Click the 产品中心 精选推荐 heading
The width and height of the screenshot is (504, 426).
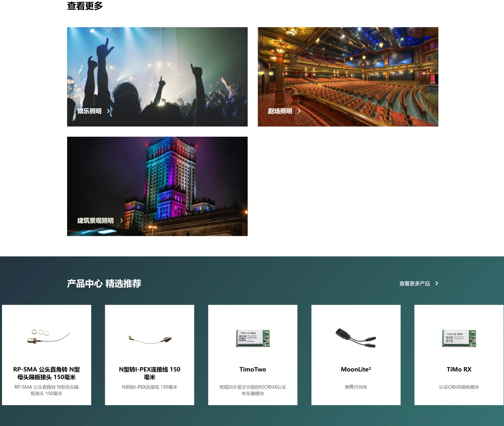point(104,284)
